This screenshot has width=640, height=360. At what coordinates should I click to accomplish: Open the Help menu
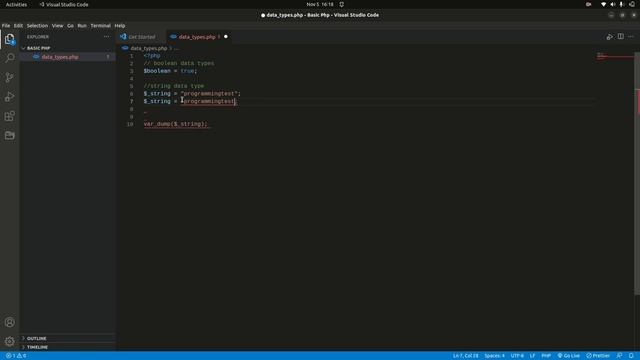coord(120,25)
